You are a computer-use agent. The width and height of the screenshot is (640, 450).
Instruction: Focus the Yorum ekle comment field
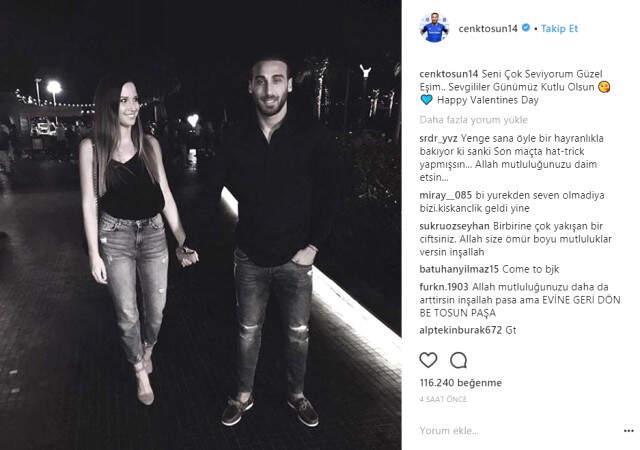point(518,431)
